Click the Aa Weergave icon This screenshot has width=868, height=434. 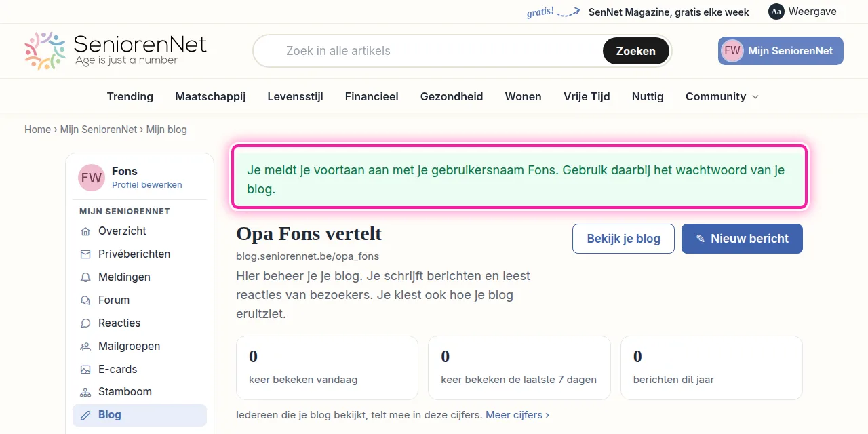[776, 12]
